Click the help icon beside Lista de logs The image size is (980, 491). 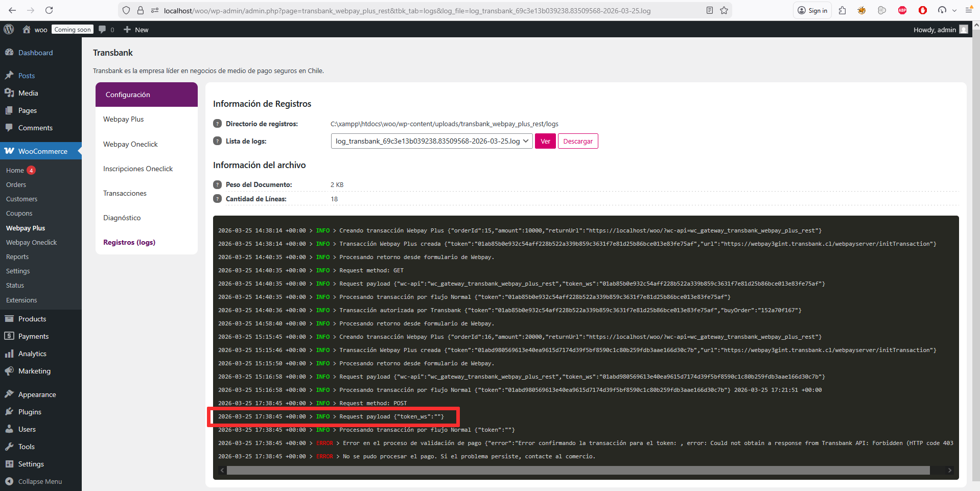[217, 141]
